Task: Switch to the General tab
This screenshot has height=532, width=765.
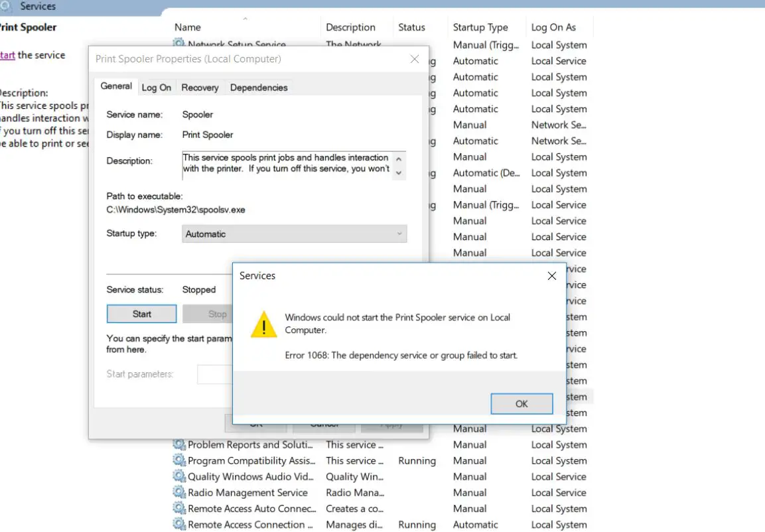Action: [116, 86]
